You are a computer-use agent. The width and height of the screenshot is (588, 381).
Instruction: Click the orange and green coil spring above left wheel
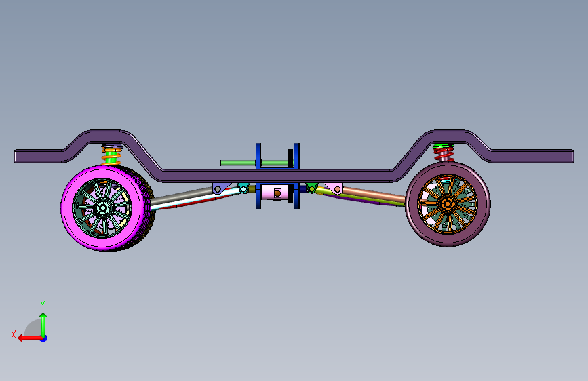click(111, 155)
